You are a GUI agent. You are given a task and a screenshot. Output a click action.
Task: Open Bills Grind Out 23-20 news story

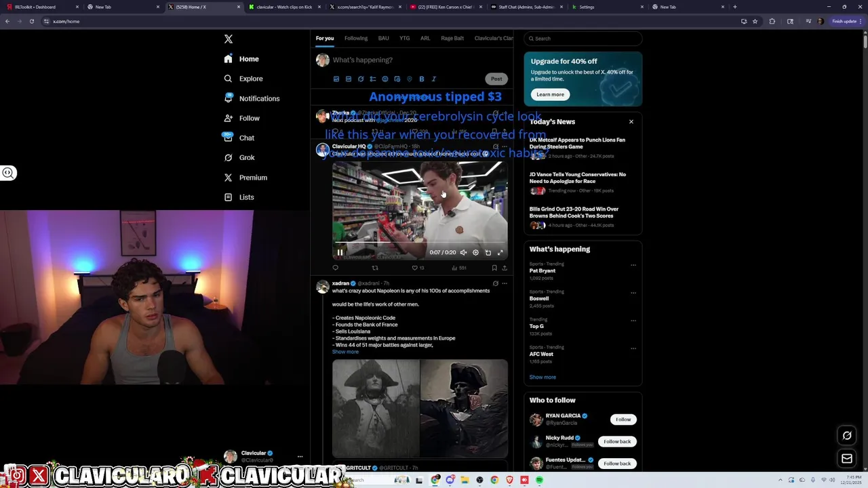(x=583, y=216)
